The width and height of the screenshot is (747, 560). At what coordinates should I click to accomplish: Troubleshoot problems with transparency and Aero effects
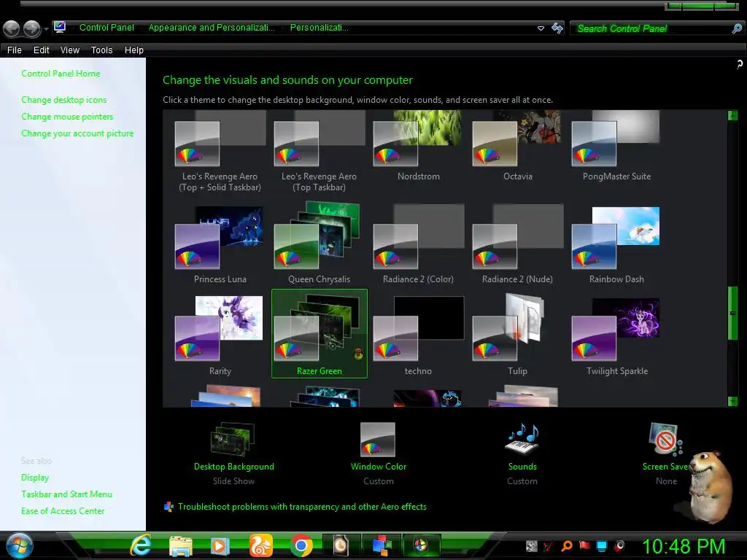(302, 507)
